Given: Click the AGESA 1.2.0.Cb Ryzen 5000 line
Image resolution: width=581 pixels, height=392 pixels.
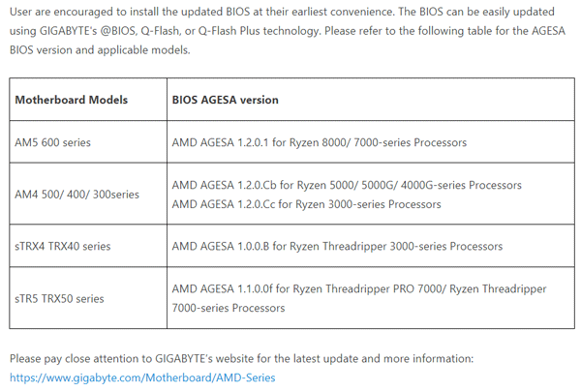Looking at the screenshot, I should [347, 185].
